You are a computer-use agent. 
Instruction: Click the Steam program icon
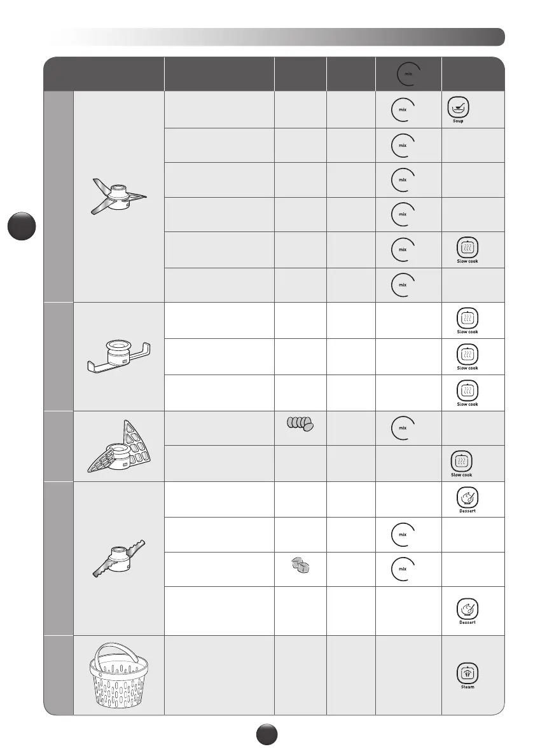(x=466, y=673)
